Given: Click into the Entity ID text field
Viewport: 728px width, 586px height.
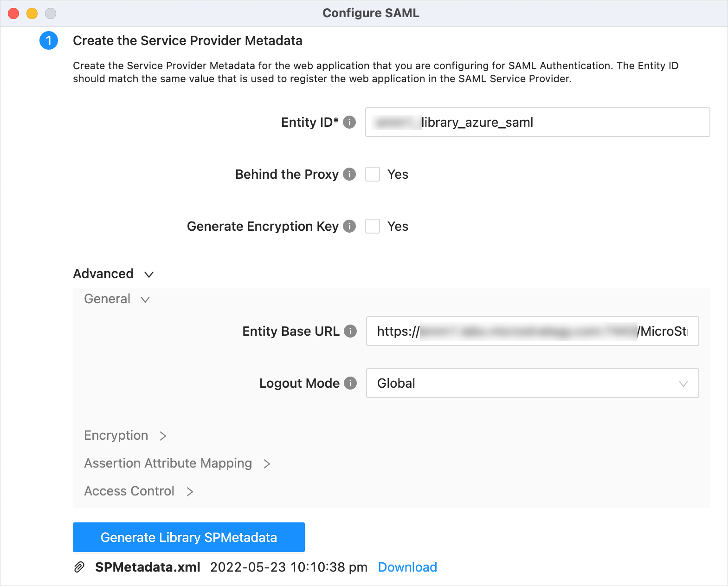Looking at the screenshot, I should coord(537,122).
